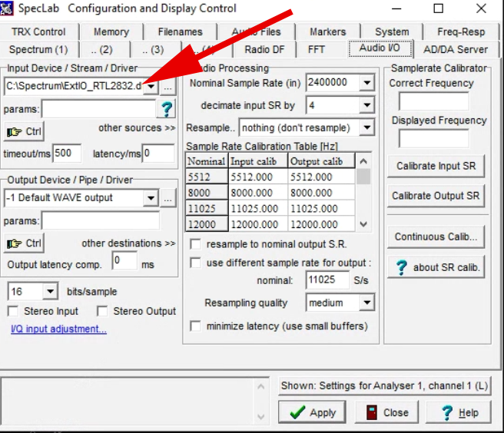Click the Apply button
This screenshot has width=504, height=433.
pyautogui.click(x=312, y=412)
